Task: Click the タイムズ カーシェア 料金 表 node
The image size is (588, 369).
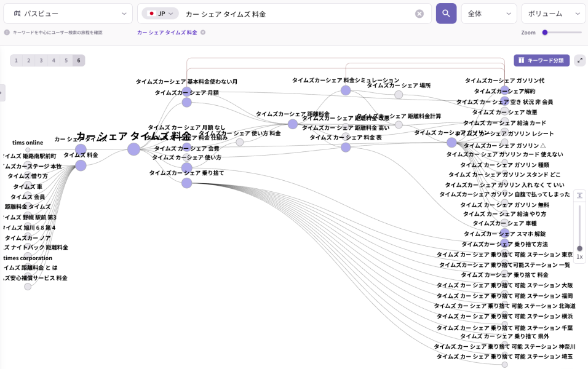Action: tap(346, 148)
